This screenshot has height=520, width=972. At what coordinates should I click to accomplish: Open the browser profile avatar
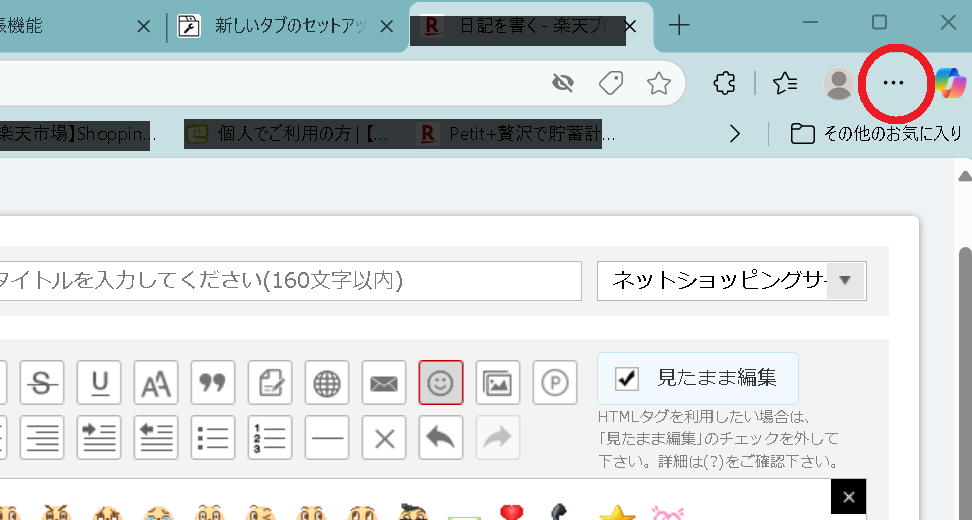click(x=839, y=83)
